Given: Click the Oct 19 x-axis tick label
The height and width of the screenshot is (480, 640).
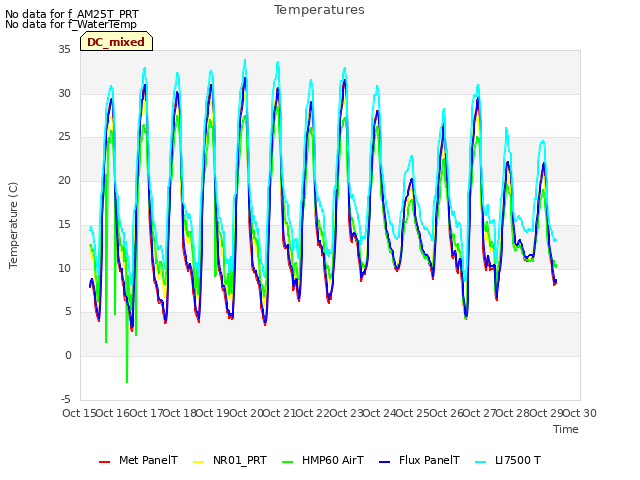Looking at the screenshot, I should tap(213, 413).
